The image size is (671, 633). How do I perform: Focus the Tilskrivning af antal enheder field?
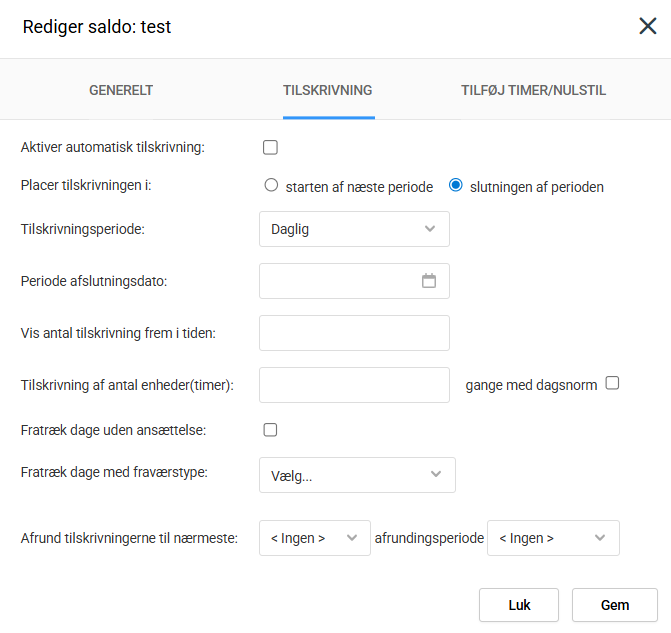pyautogui.click(x=354, y=385)
